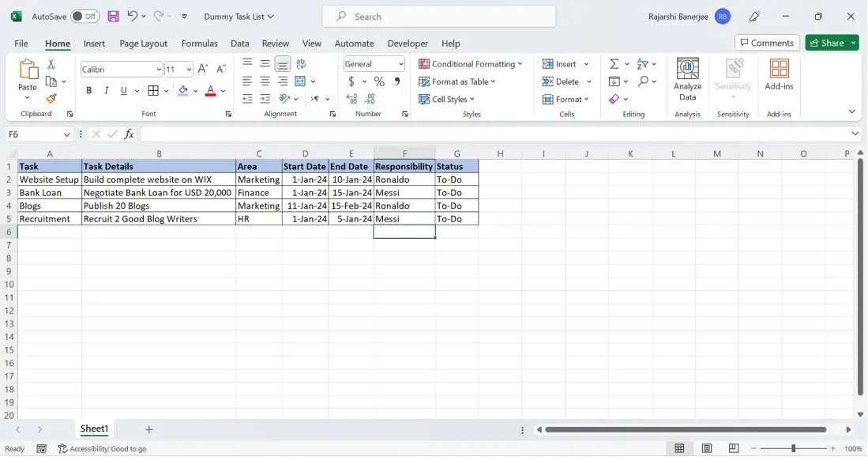
Task: Click the Wrap Text icon
Action: click(x=301, y=64)
